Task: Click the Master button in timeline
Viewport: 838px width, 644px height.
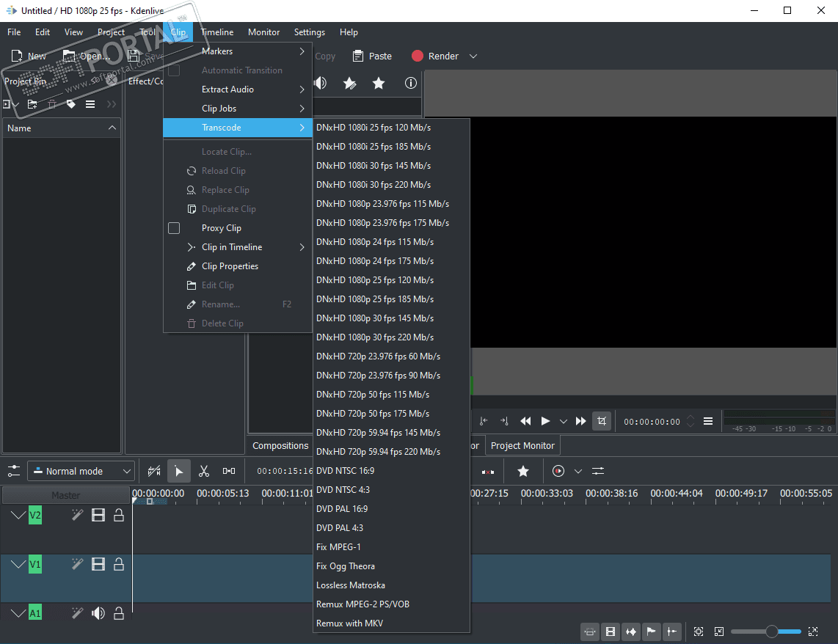Action: coord(66,495)
